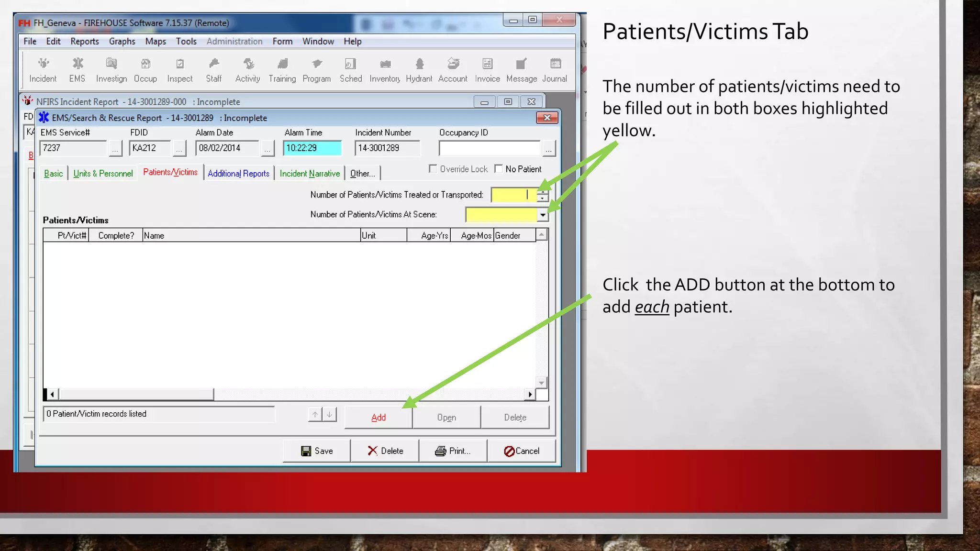This screenshot has width=980, height=551.
Task: Minimize the NFIRS Incident Report window
Action: (484, 102)
